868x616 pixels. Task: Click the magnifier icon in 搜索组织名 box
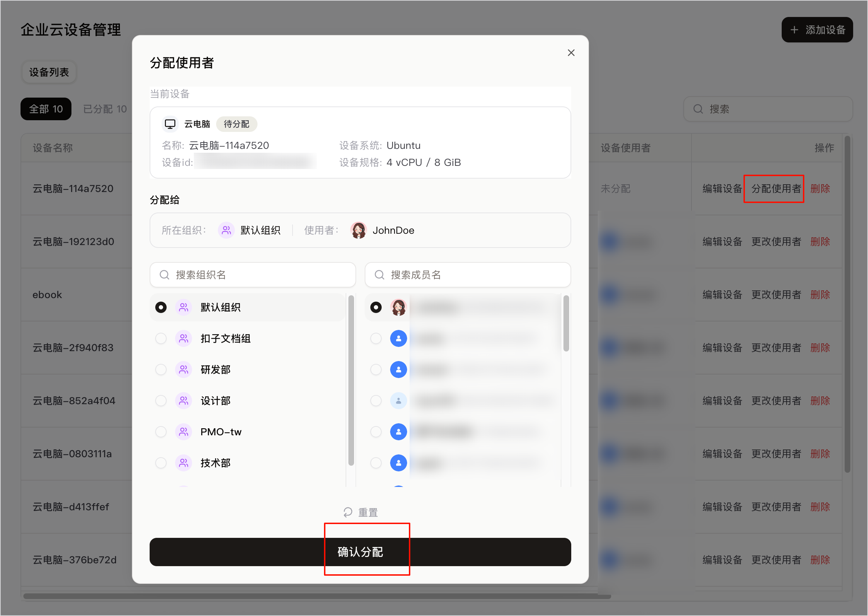(164, 275)
